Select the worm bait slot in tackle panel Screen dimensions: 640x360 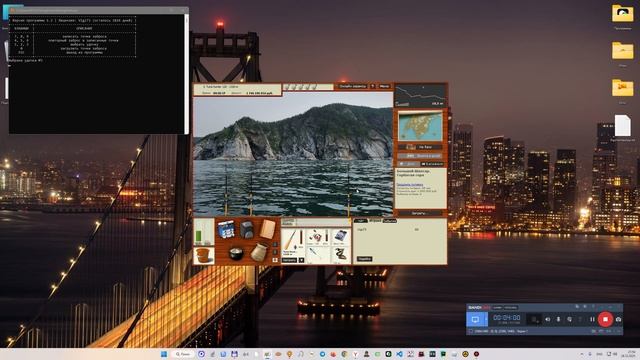click(340, 254)
